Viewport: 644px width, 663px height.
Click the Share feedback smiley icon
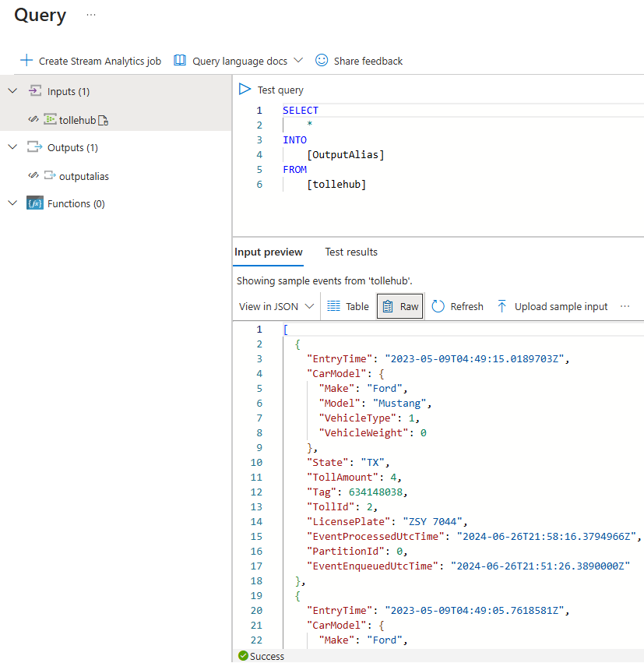pos(322,61)
